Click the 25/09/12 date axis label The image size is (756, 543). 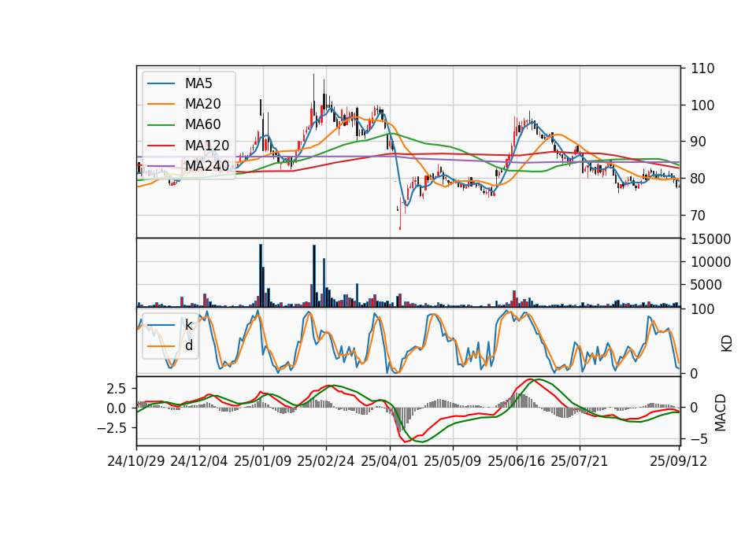coord(679,461)
